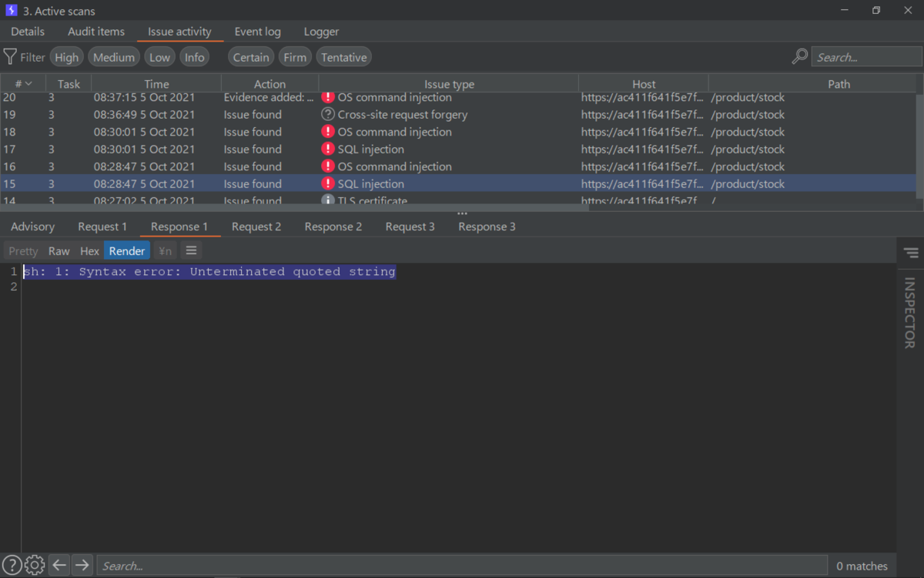Open the filter funnel icon
This screenshot has height=578, width=924.
click(x=10, y=57)
